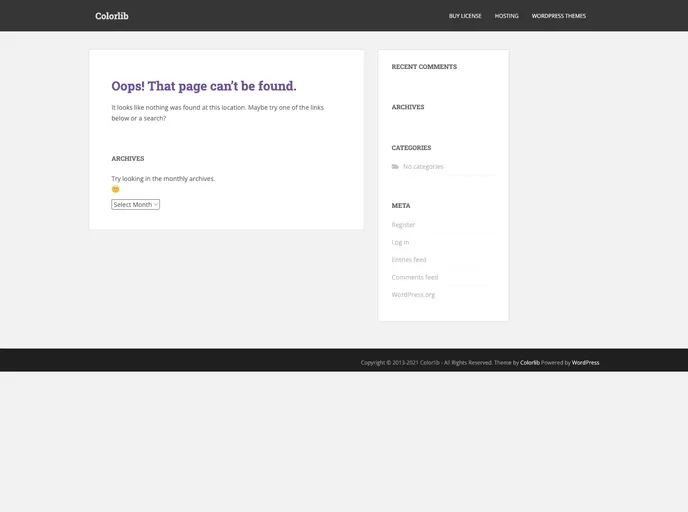Click the Oops page not found heading

(x=204, y=86)
